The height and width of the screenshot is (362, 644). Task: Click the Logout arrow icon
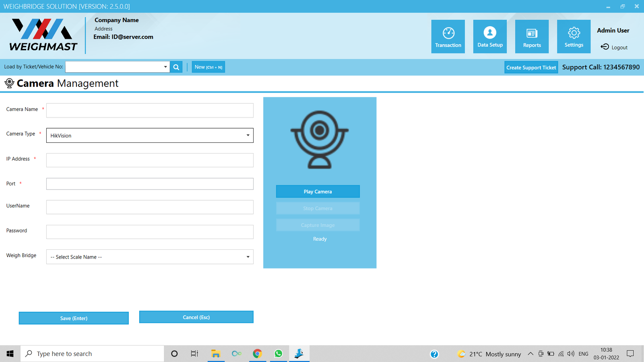(605, 47)
